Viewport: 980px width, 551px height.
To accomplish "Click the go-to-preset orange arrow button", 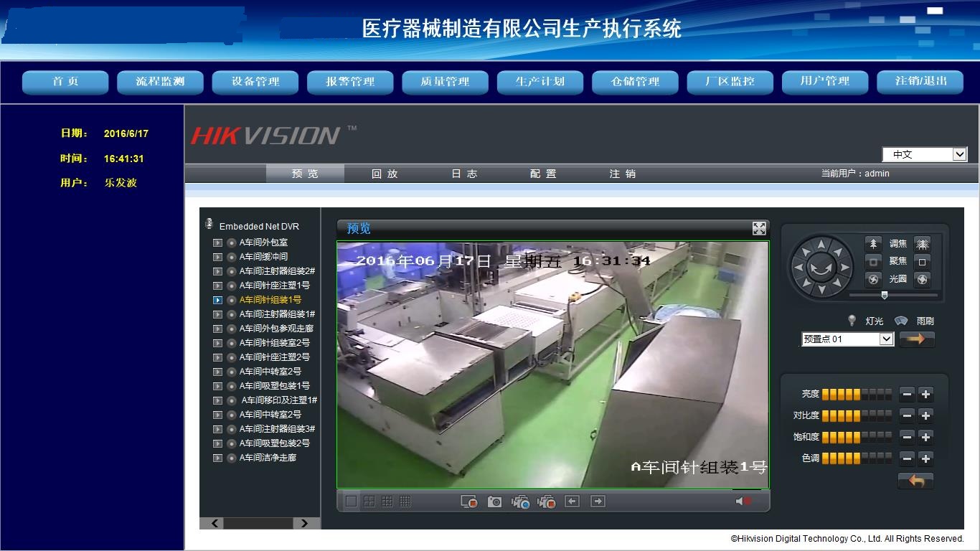I will click(916, 339).
